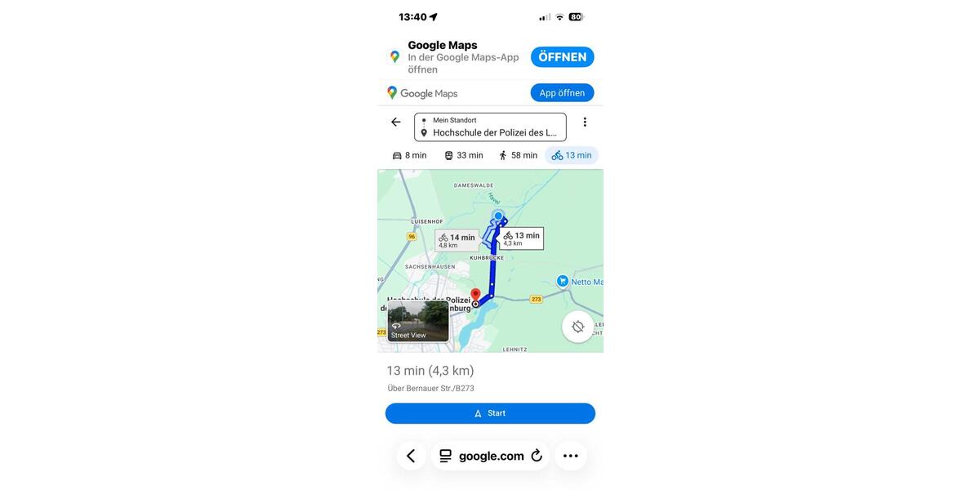Image resolution: width=980 pixels, height=490 pixels.
Task: Edit the Mein Standort starting point field
Action: 454,120
